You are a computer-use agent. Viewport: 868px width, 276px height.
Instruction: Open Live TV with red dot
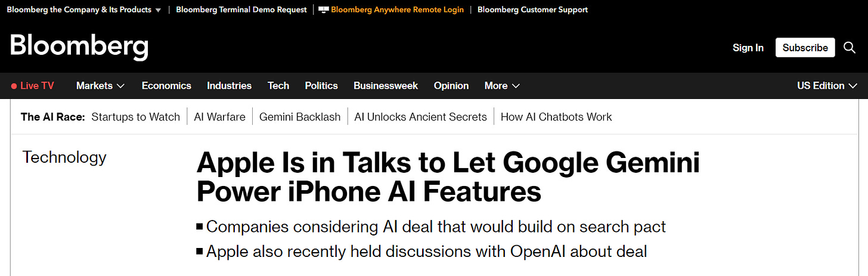pyautogui.click(x=32, y=86)
